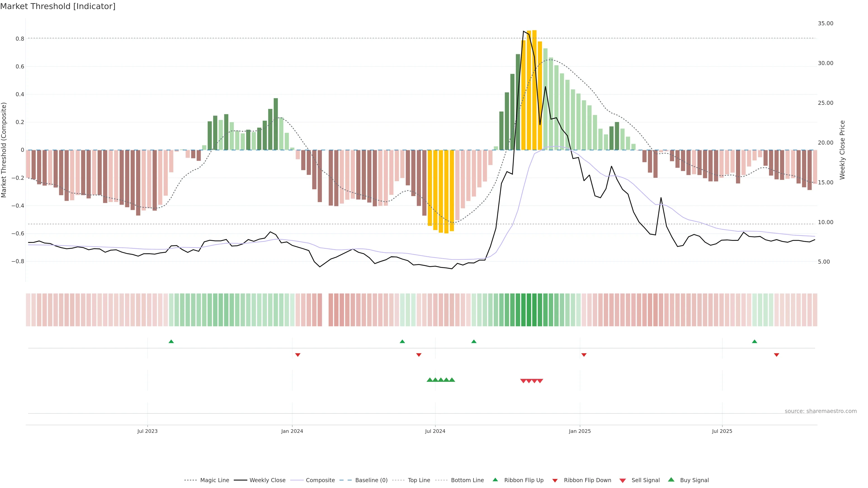868x488 pixels.
Task: Click the Jul 2024 x-axis label
Action: 435,431
